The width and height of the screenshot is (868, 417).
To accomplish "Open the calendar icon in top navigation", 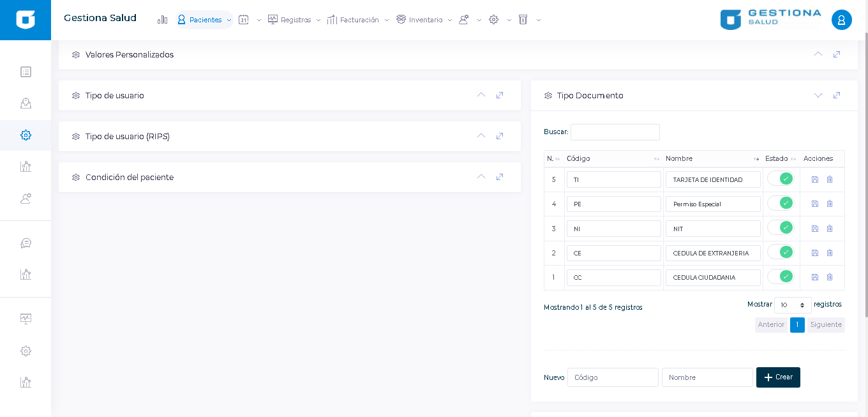I will [x=243, y=20].
